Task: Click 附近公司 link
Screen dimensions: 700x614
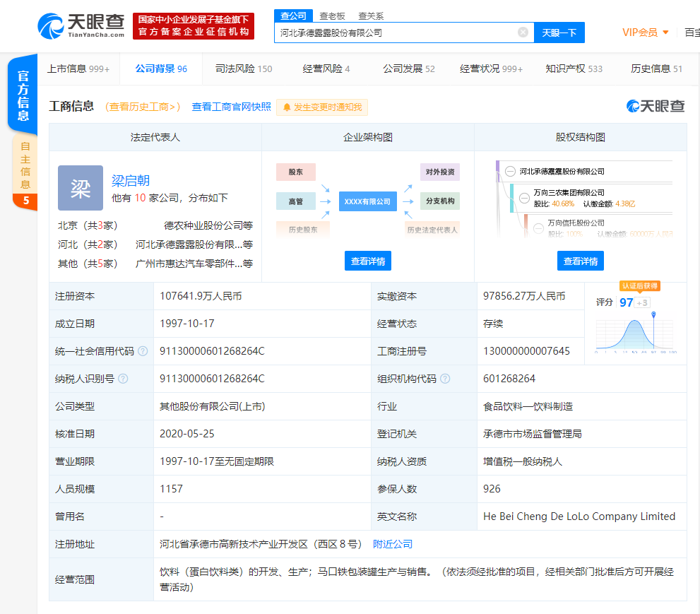Action: tap(393, 544)
